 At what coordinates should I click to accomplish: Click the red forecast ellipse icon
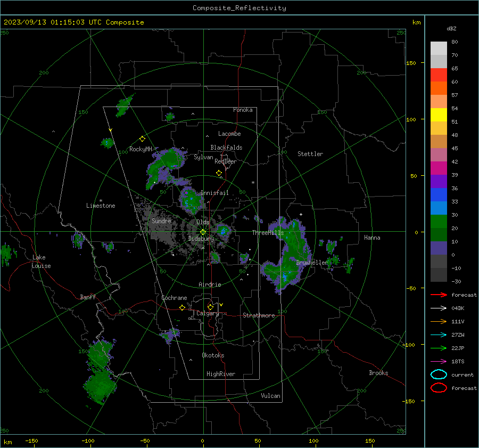pos(439,388)
